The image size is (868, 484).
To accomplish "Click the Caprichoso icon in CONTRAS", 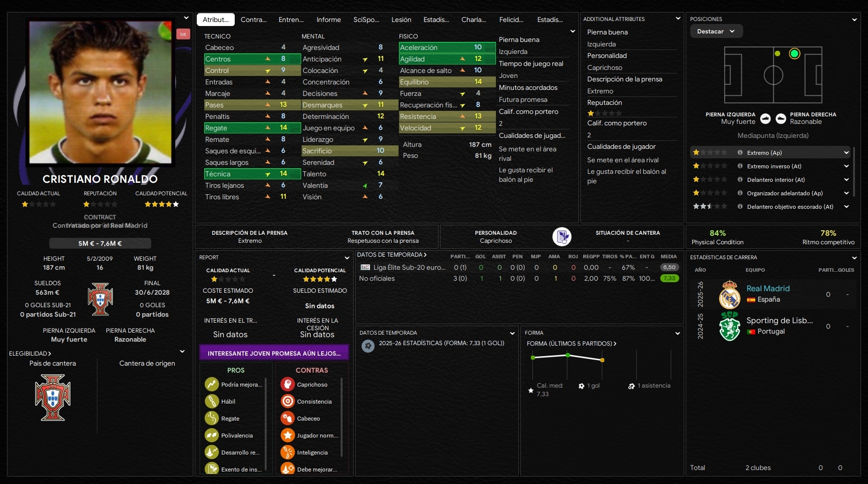I will coord(288,384).
